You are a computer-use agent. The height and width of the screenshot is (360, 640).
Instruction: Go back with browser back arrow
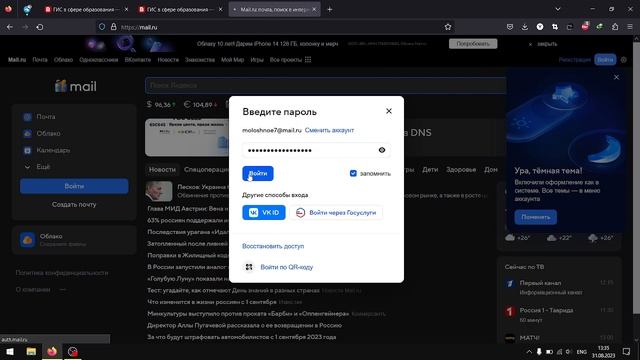point(10,27)
